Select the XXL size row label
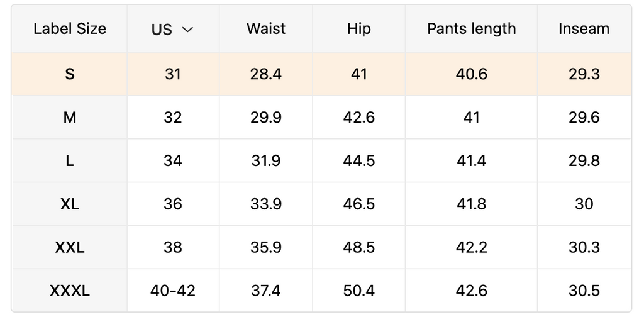The width and height of the screenshot is (644, 322). coord(70,248)
